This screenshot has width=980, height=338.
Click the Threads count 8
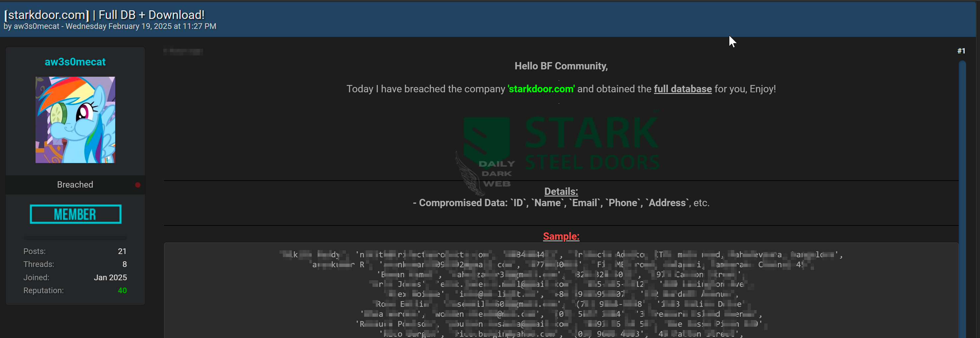coord(124,264)
